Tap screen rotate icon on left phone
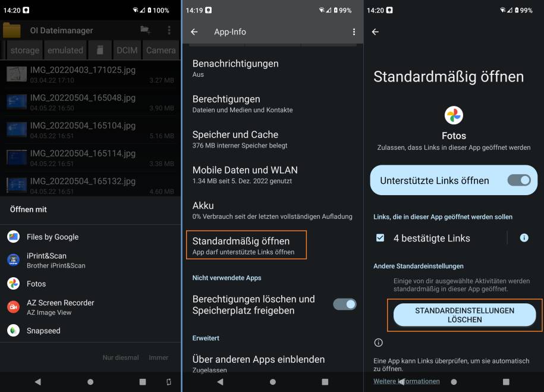The width and height of the screenshot is (544, 392). click(x=169, y=382)
